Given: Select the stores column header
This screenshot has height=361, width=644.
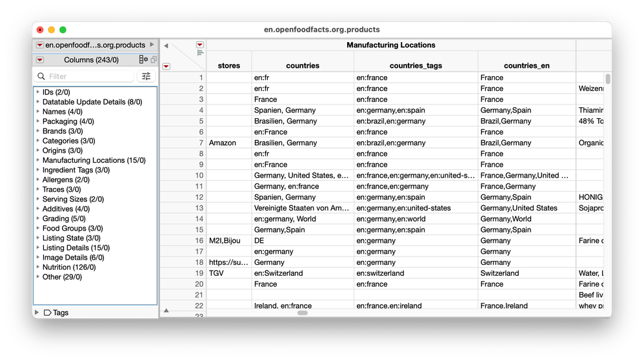Looking at the screenshot, I should (x=229, y=65).
